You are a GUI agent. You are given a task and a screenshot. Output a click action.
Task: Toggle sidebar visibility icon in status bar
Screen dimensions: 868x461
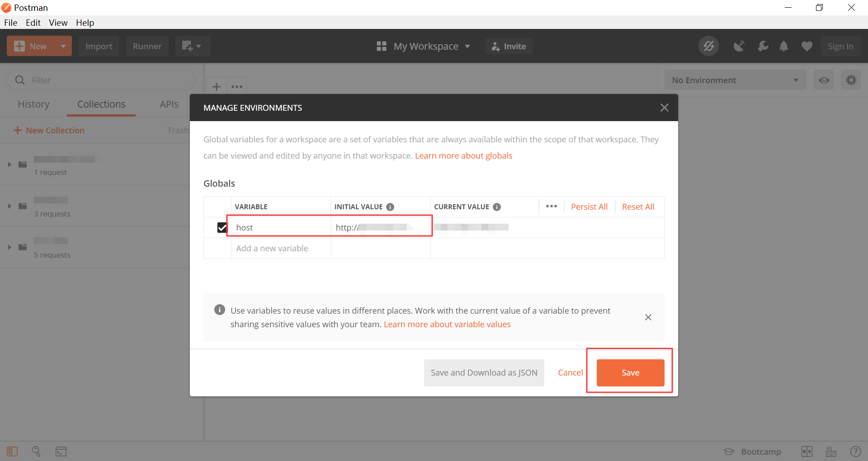(x=12, y=451)
